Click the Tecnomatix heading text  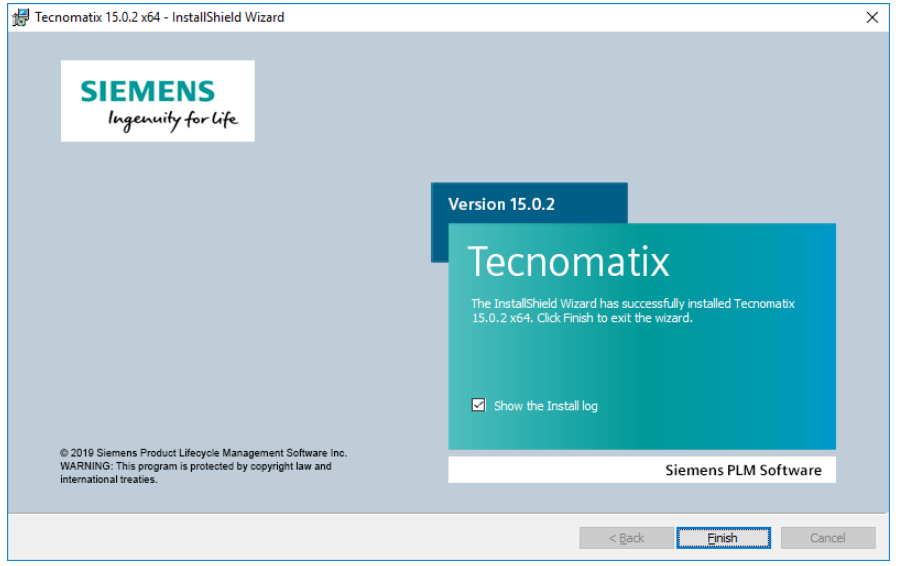coord(569,262)
